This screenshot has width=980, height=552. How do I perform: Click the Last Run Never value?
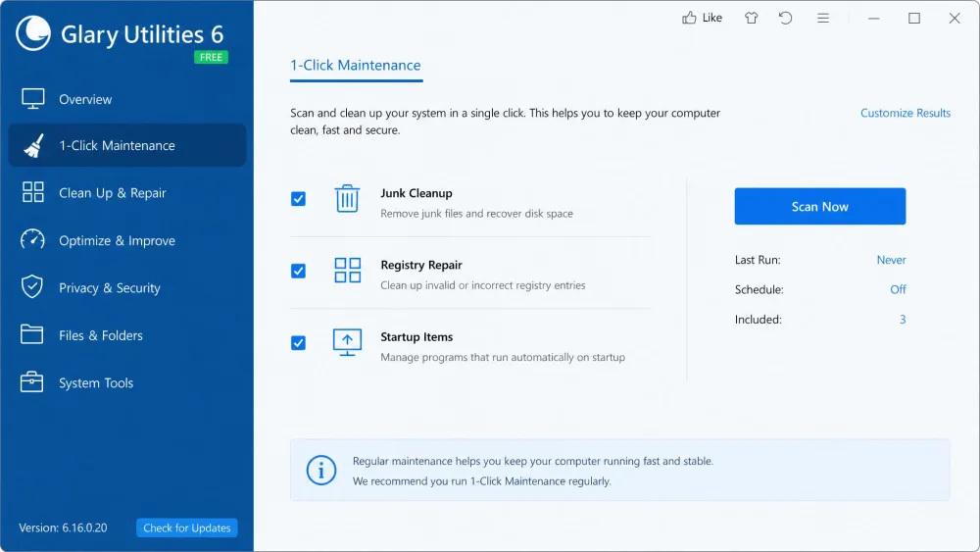(x=891, y=260)
